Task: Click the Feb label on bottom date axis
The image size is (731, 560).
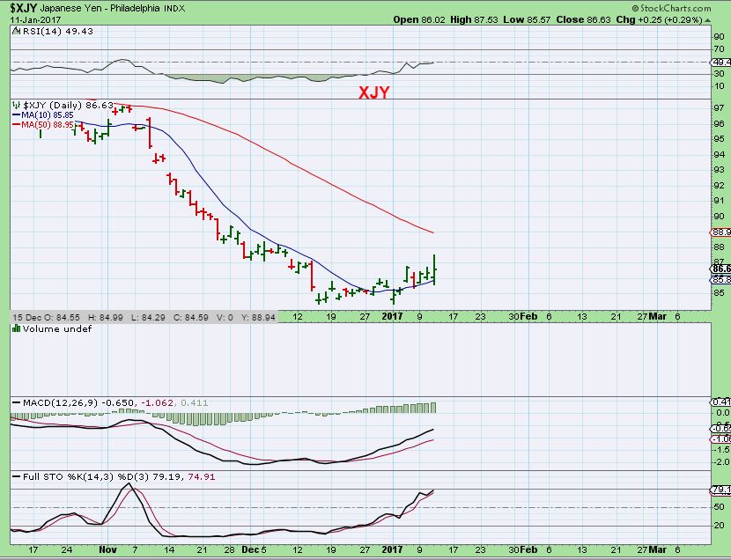Action: pyautogui.click(x=528, y=548)
